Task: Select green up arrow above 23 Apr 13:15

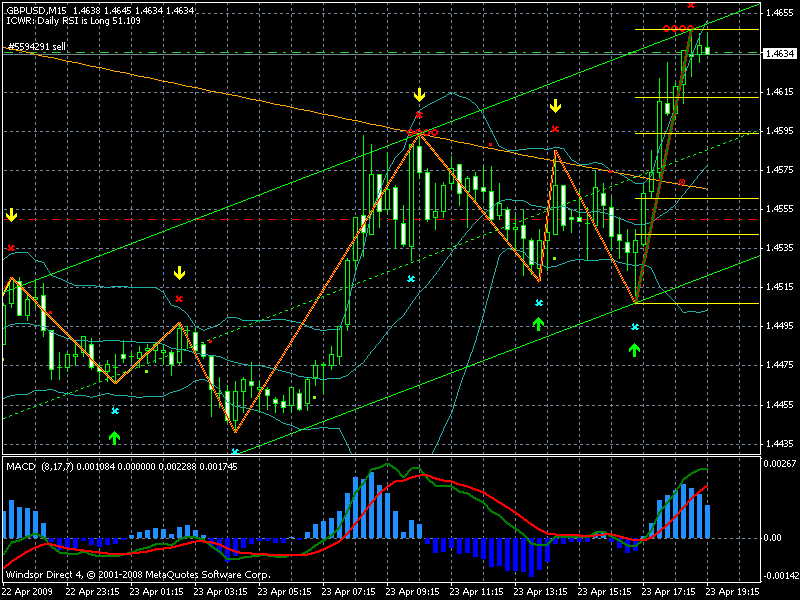Action: point(538,323)
